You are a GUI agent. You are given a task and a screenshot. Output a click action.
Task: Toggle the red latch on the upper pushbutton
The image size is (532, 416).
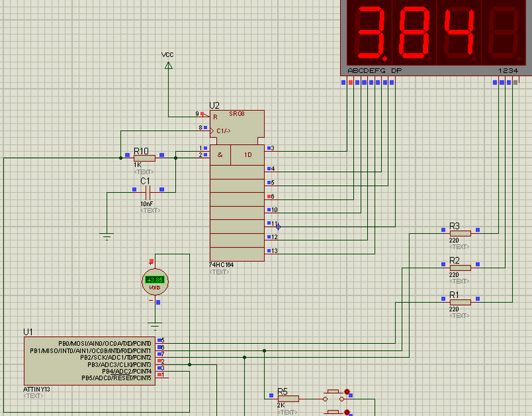[347, 392]
